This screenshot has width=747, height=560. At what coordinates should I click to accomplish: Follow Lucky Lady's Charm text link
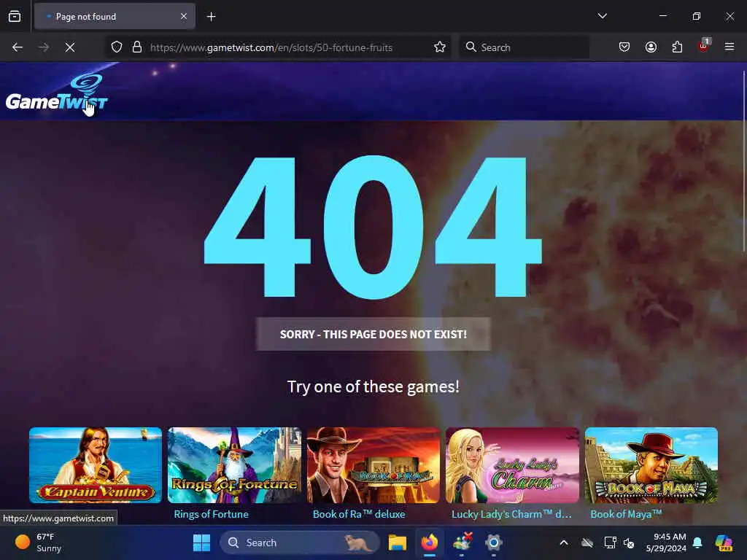pos(511,514)
